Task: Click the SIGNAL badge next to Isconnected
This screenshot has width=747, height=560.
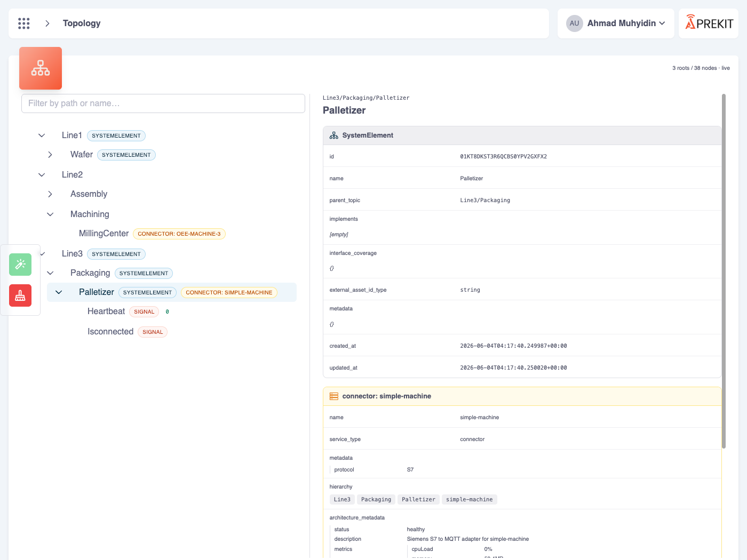Action: pos(153,332)
